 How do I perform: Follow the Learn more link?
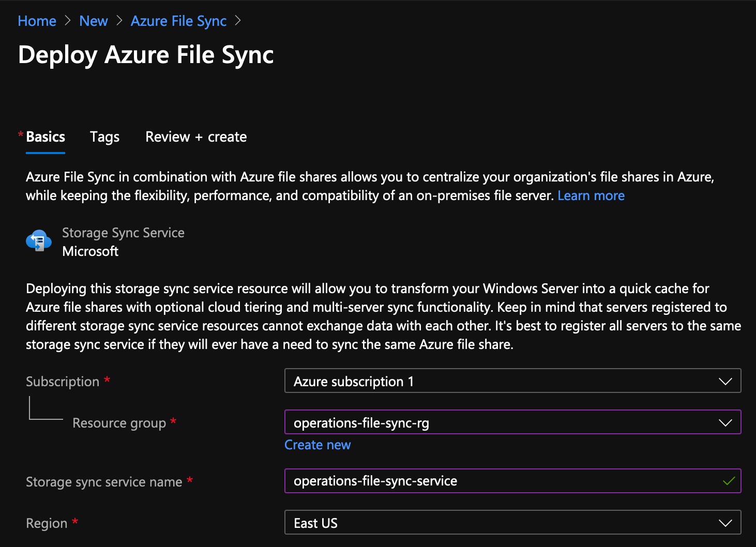click(x=591, y=196)
